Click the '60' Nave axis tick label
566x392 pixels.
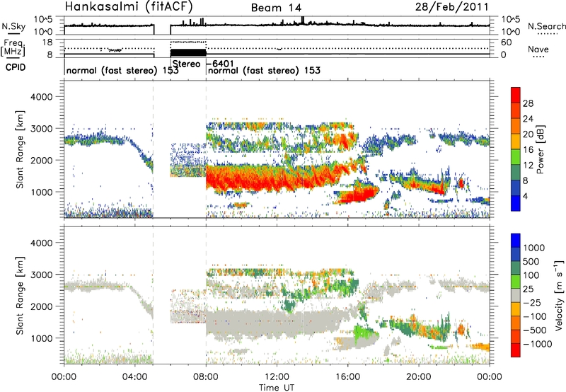pyautogui.click(x=506, y=42)
